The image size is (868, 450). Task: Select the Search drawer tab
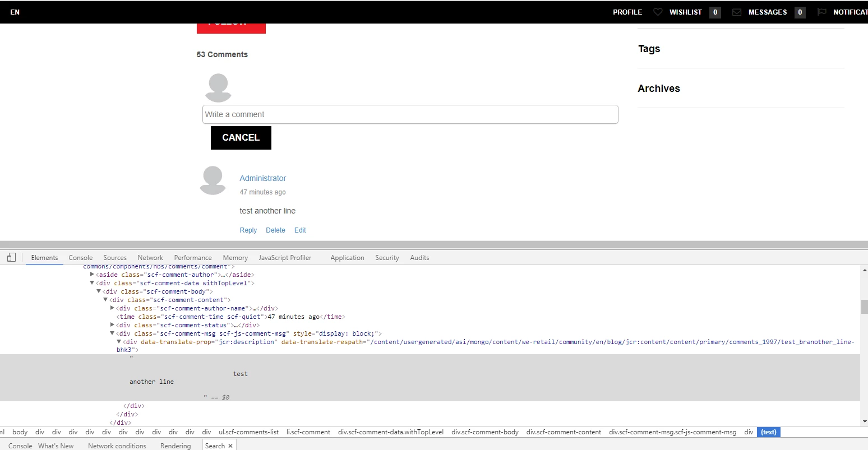pos(215,446)
